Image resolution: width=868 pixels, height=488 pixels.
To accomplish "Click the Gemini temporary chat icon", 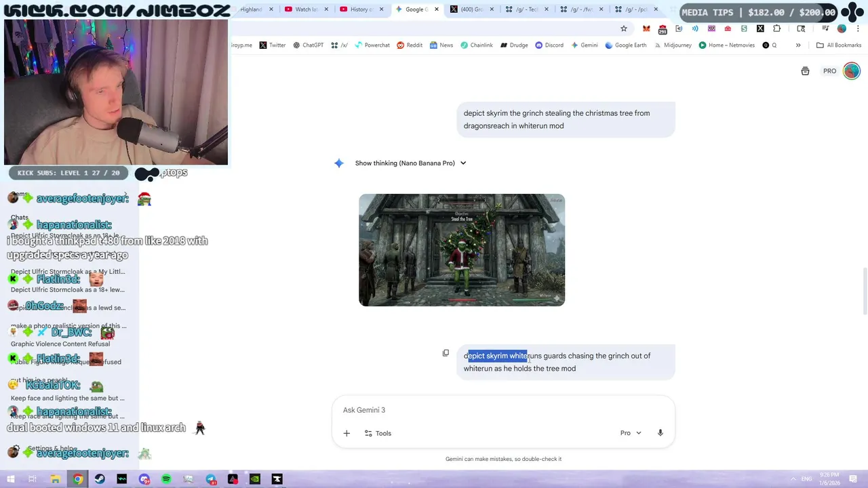I will coord(805,71).
